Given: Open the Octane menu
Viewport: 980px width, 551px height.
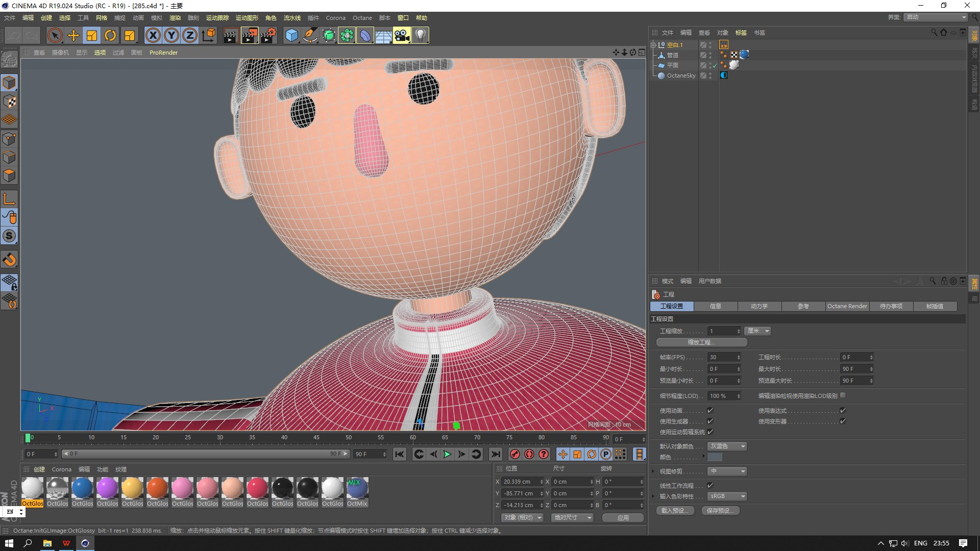Looking at the screenshot, I should [x=362, y=18].
